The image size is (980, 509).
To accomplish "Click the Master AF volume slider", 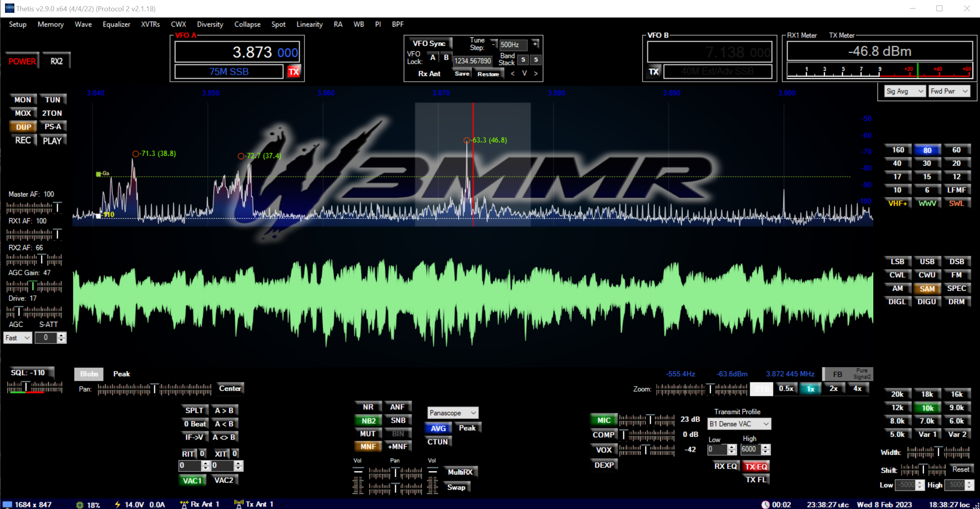I will [34, 208].
